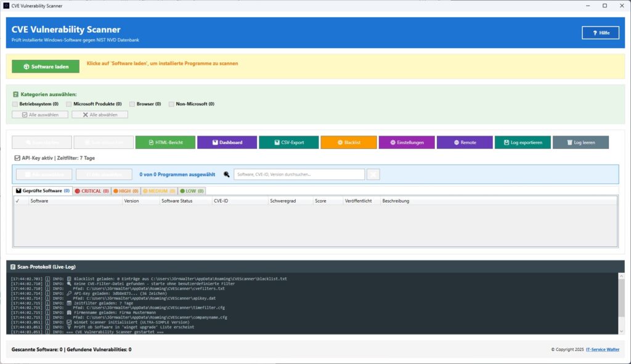Open the Dashboard view
This screenshot has height=364, width=631.
tap(228, 142)
